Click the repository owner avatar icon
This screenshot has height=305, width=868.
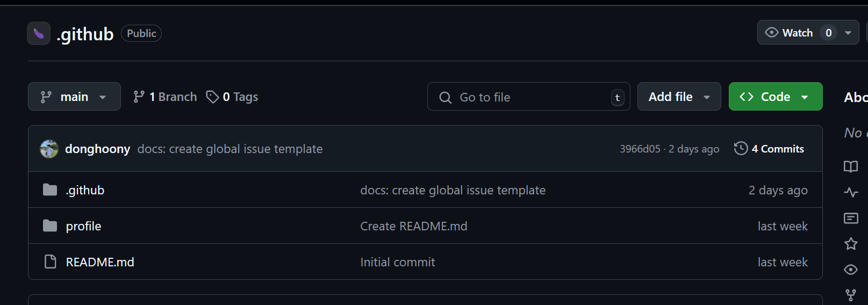[39, 33]
